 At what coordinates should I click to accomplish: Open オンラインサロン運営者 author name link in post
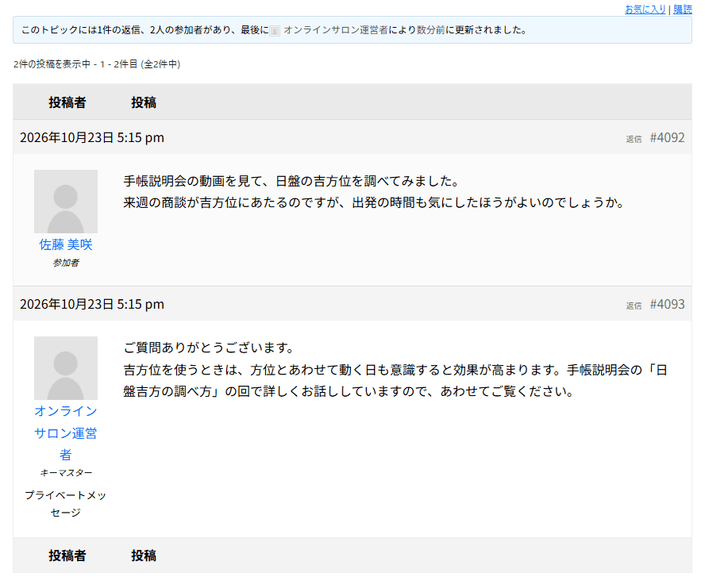pos(66,433)
